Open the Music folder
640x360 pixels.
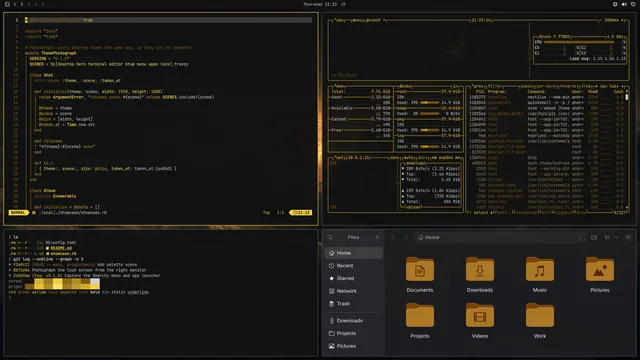point(540,274)
